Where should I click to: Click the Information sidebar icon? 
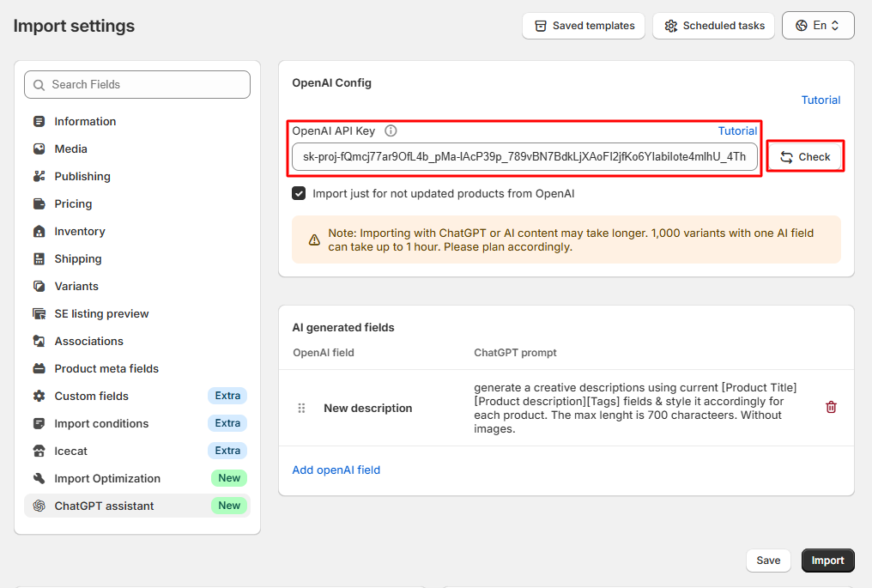39,121
